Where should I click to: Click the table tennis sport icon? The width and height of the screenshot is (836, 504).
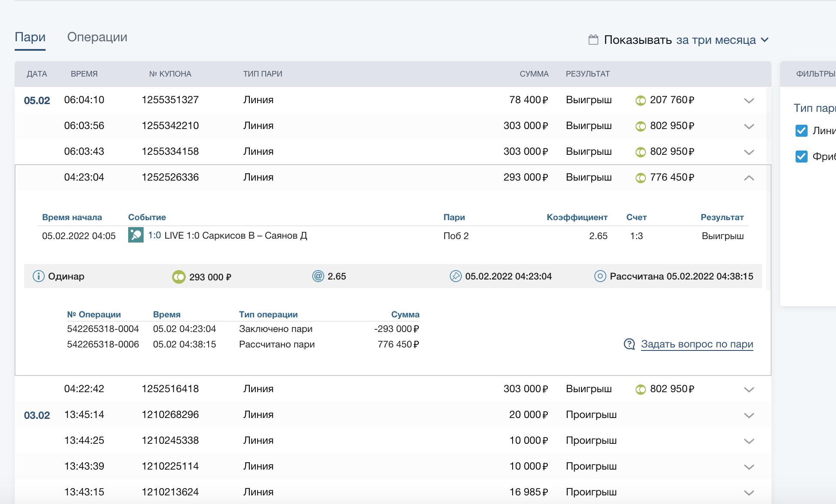pos(135,235)
